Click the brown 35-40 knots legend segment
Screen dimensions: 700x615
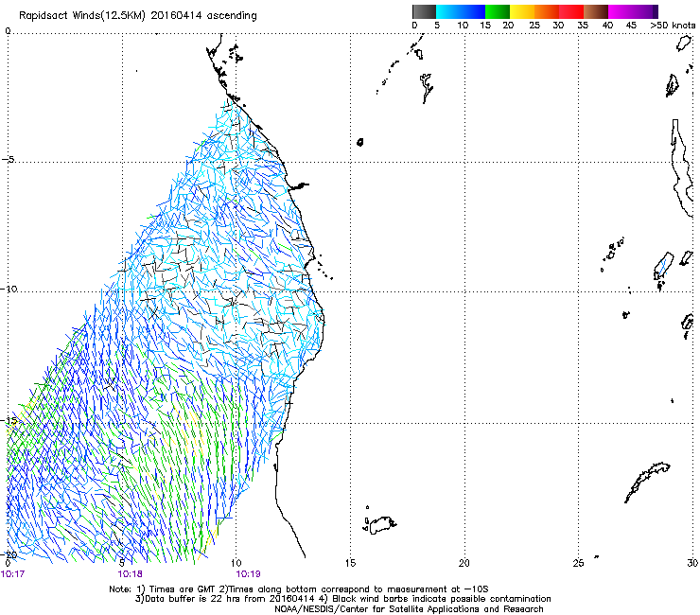point(596,11)
